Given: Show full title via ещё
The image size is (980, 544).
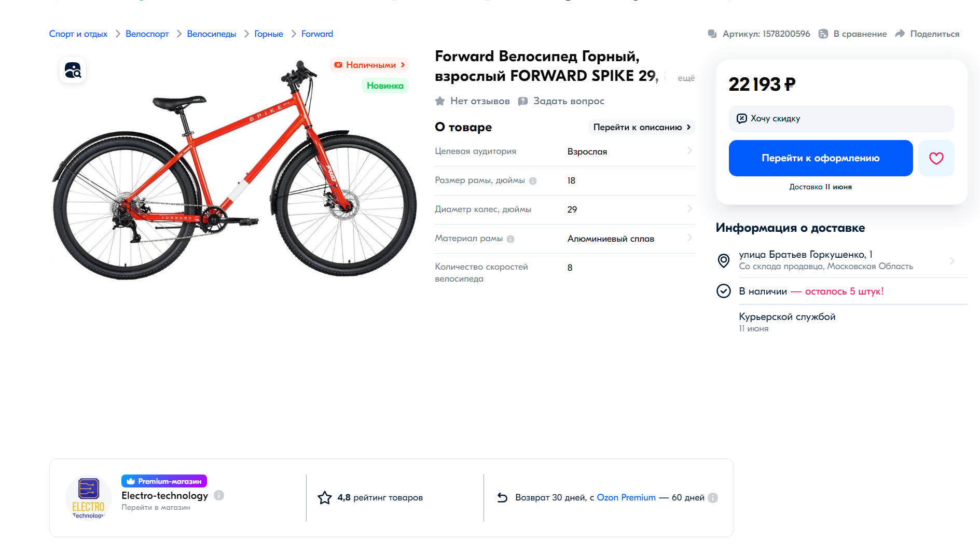Looking at the screenshot, I should (686, 78).
